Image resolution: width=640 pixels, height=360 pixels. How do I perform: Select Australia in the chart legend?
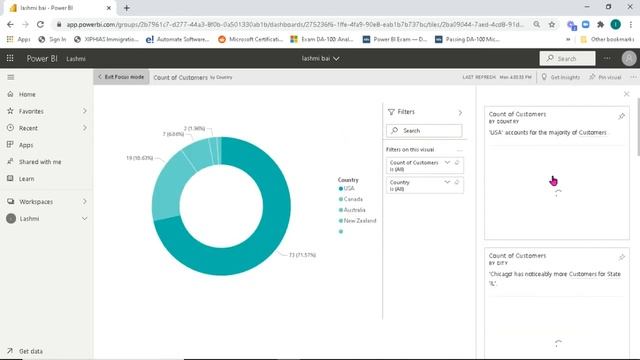point(352,210)
